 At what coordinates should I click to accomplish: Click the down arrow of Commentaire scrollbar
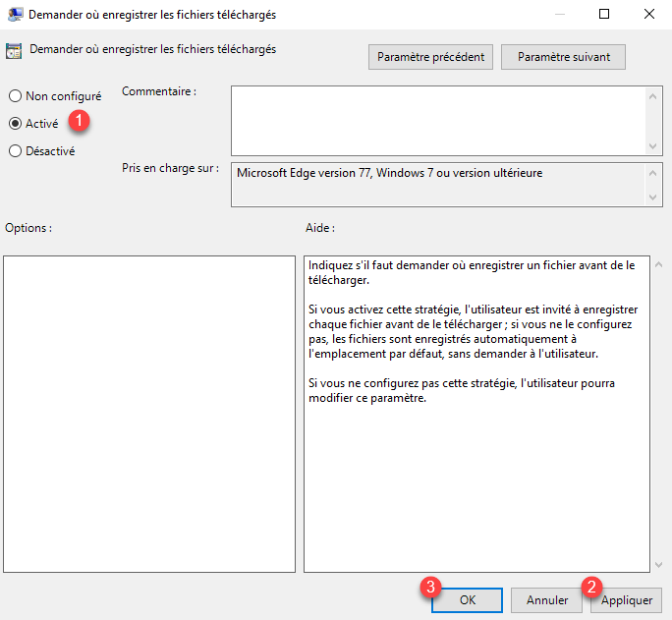654,145
